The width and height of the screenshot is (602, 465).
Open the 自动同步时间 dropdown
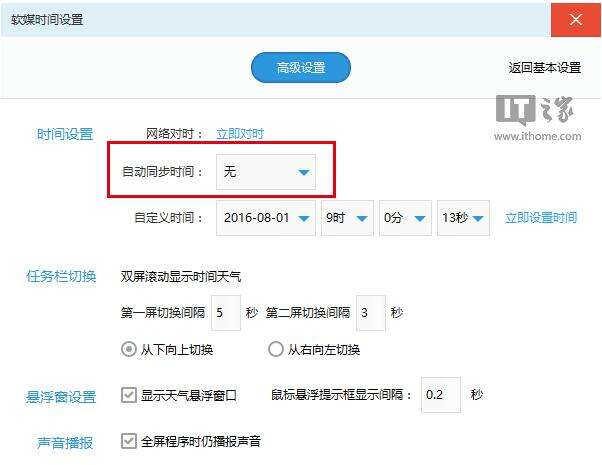click(x=266, y=172)
